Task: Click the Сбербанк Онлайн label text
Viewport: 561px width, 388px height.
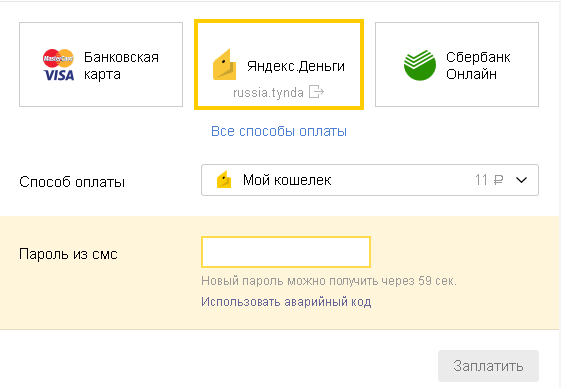Action: point(478,66)
